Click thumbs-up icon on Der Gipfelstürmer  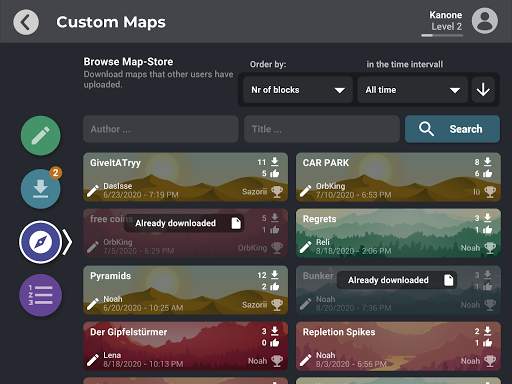click(275, 343)
